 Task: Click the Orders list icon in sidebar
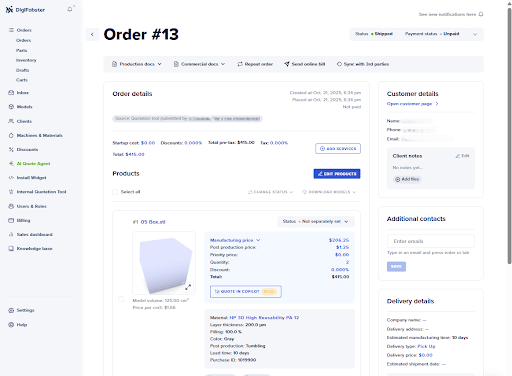[11, 30]
